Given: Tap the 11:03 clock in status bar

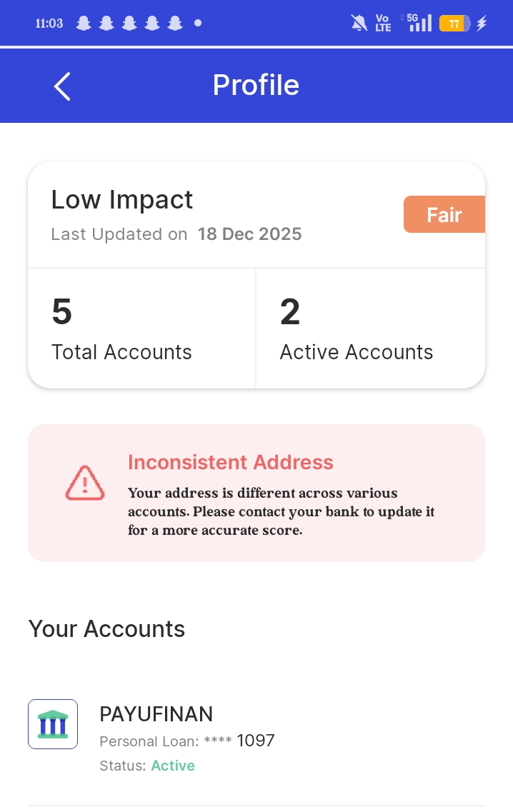Looking at the screenshot, I should tap(49, 24).
